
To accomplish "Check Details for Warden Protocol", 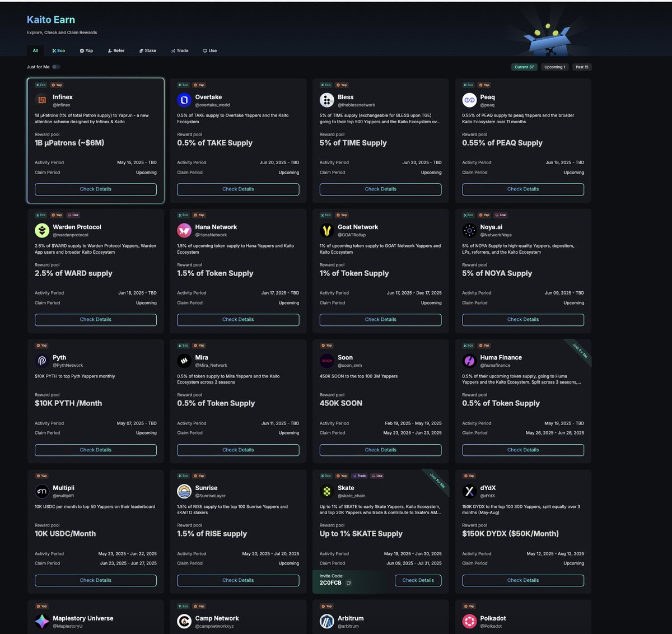I will [96, 320].
